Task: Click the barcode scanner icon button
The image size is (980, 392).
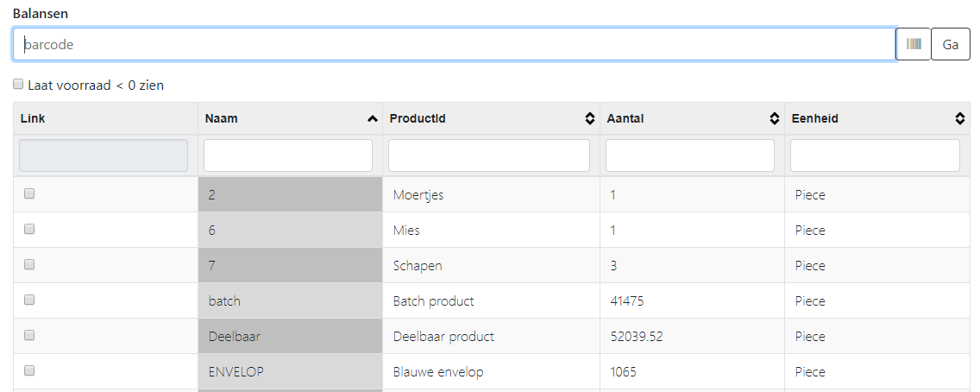Action: click(x=914, y=44)
